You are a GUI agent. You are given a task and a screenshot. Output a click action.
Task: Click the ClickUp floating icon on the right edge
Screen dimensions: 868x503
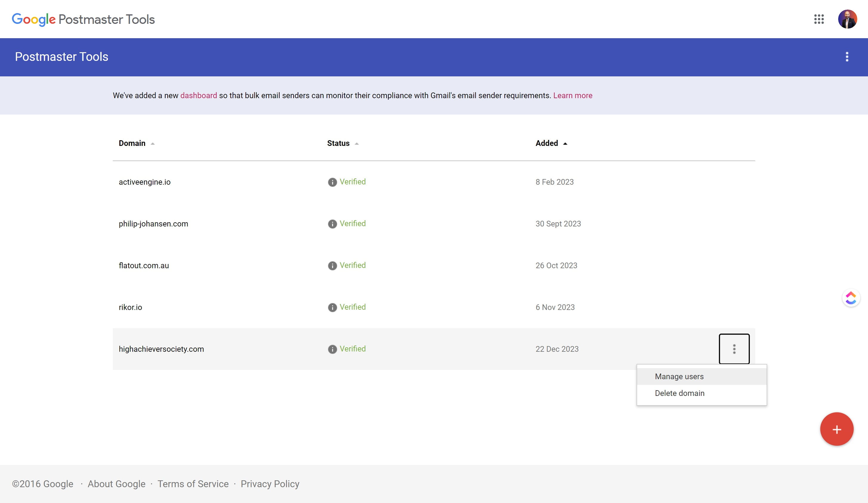point(851,298)
